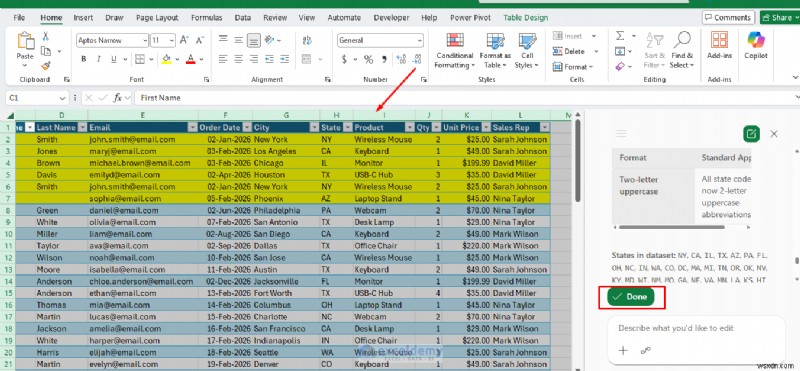Click the Share button
The image size is (800, 371).
pos(780,17)
